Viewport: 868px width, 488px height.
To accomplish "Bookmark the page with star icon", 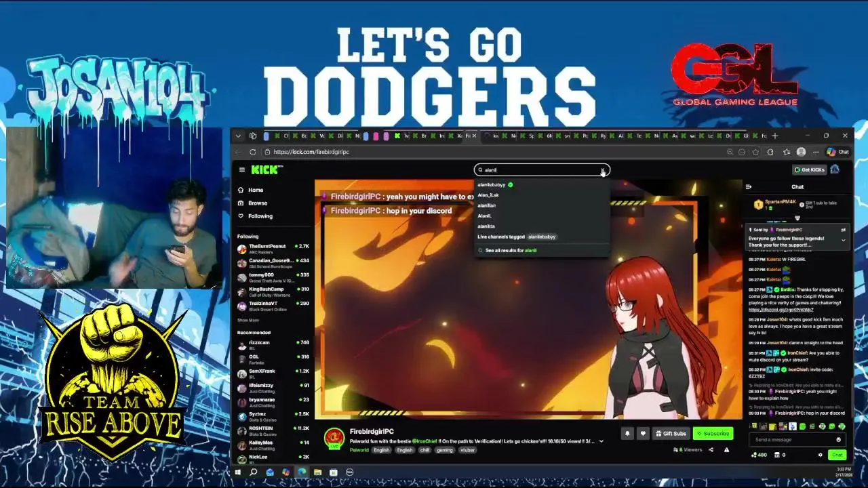I will [755, 152].
